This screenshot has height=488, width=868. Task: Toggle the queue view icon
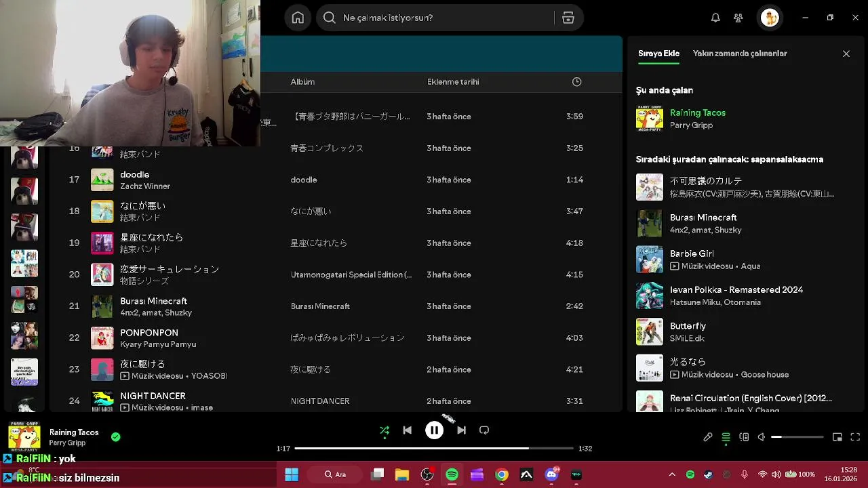(x=726, y=437)
